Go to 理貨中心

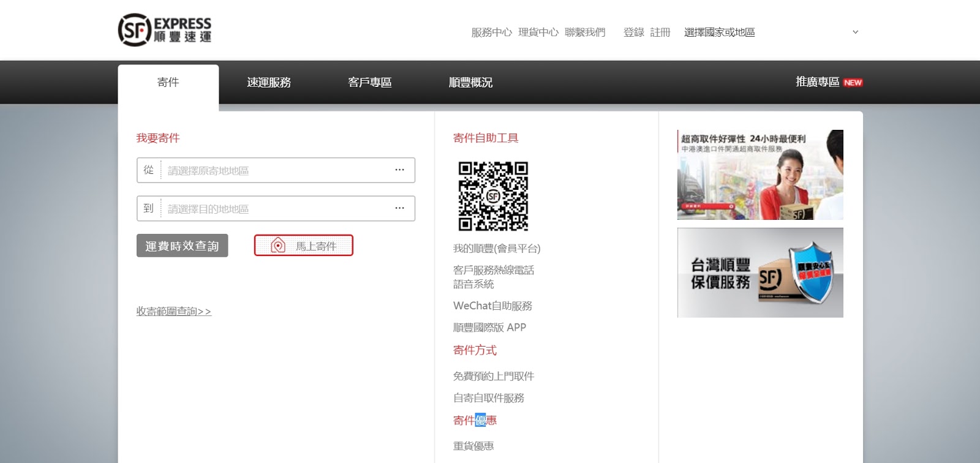pyautogui.click(x=538, y=32)
